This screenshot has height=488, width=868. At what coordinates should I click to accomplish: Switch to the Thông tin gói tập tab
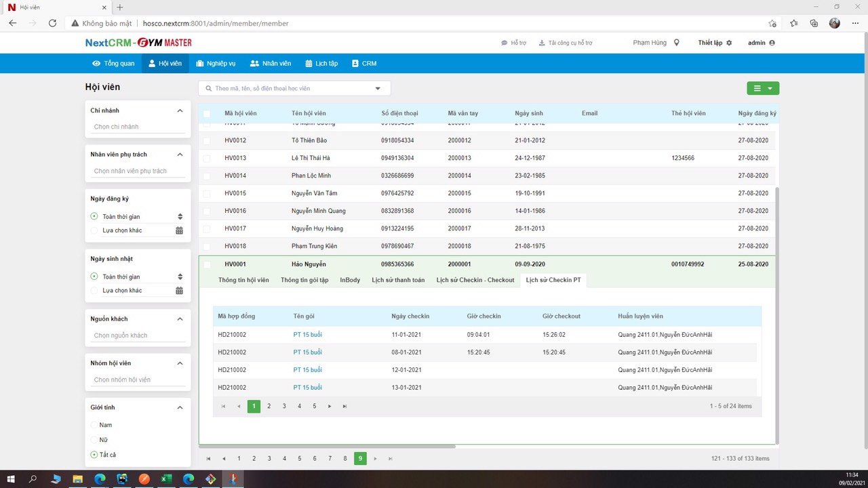coord(304,280)
